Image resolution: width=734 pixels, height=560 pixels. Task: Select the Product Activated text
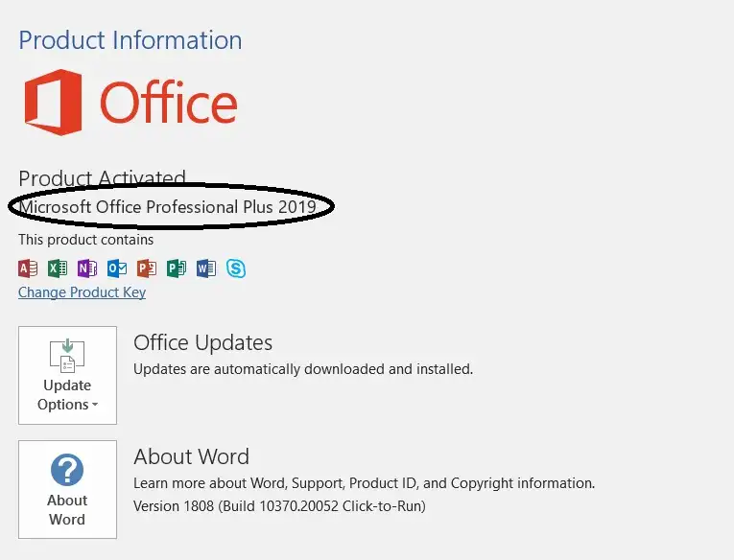point(102,177)
